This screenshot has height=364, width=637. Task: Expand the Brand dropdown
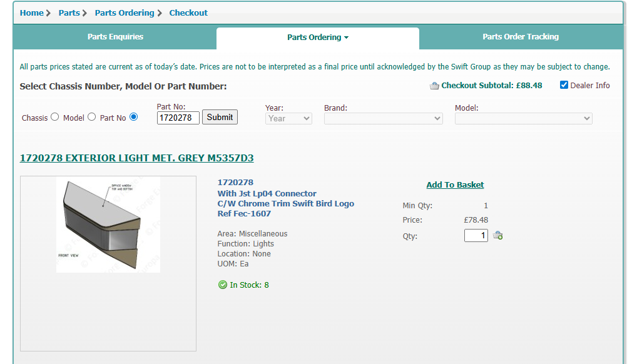coord(383,118)
